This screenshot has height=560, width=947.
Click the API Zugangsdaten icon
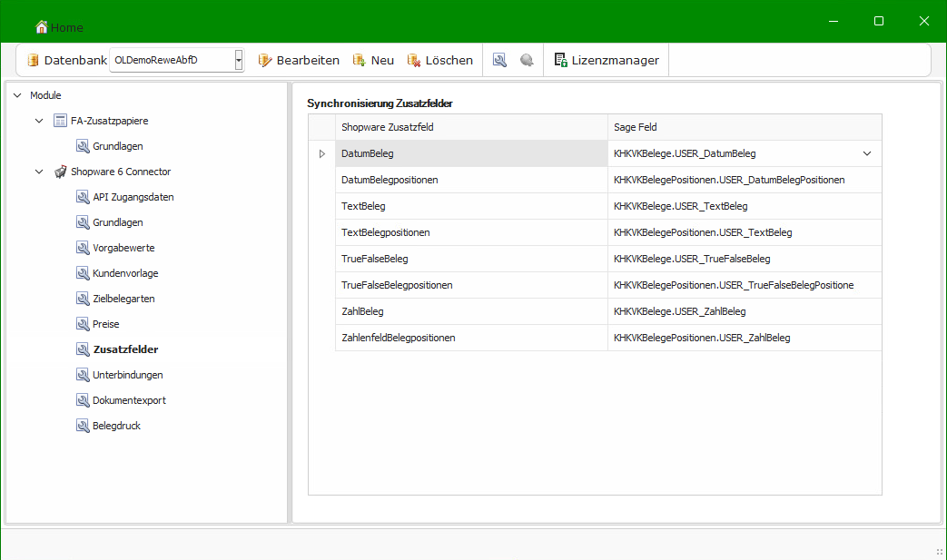click(83, 197)
